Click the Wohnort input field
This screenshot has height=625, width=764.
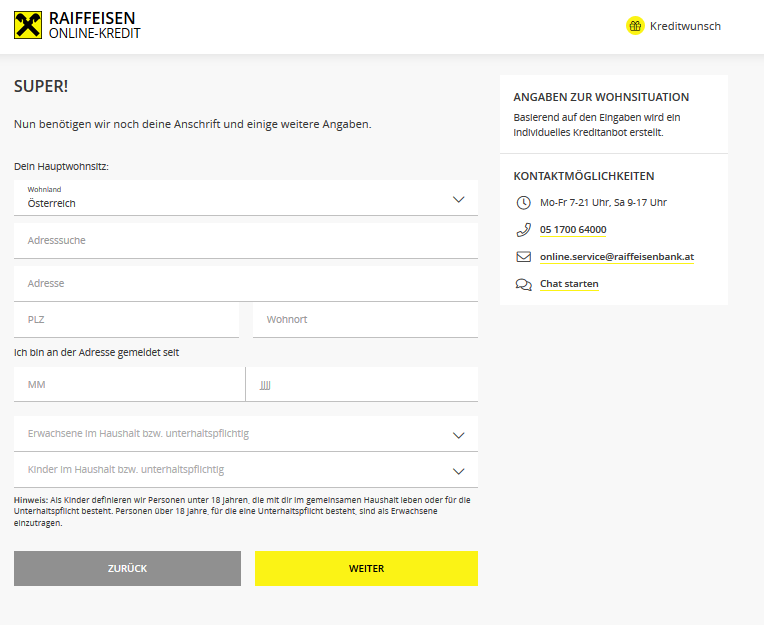point(365,320)
